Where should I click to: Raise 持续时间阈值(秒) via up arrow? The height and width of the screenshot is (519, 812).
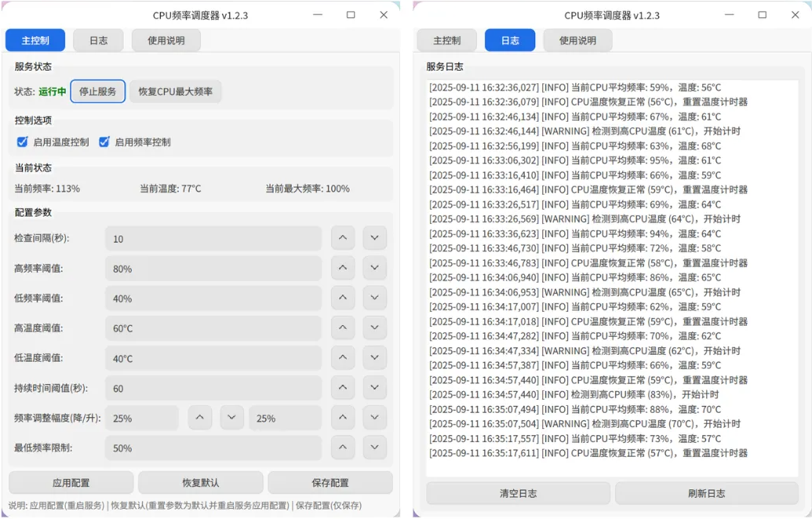(343, 388)
